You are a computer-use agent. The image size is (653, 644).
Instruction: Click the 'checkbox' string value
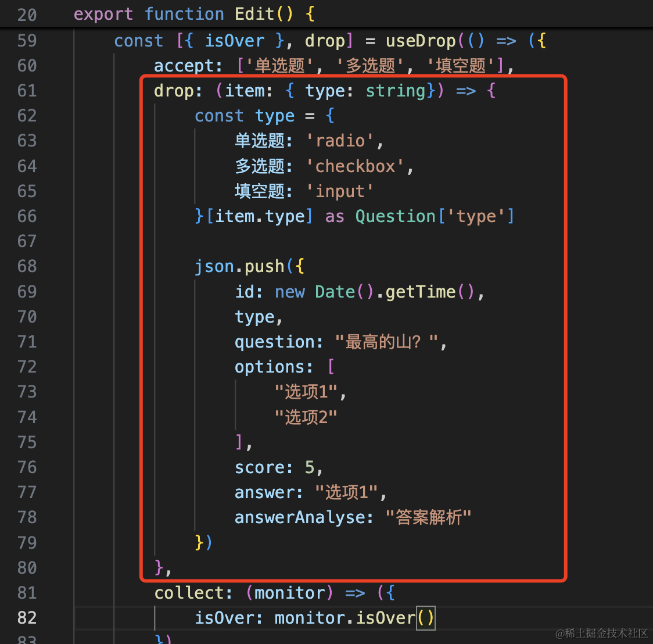click(x=355, y=166)
